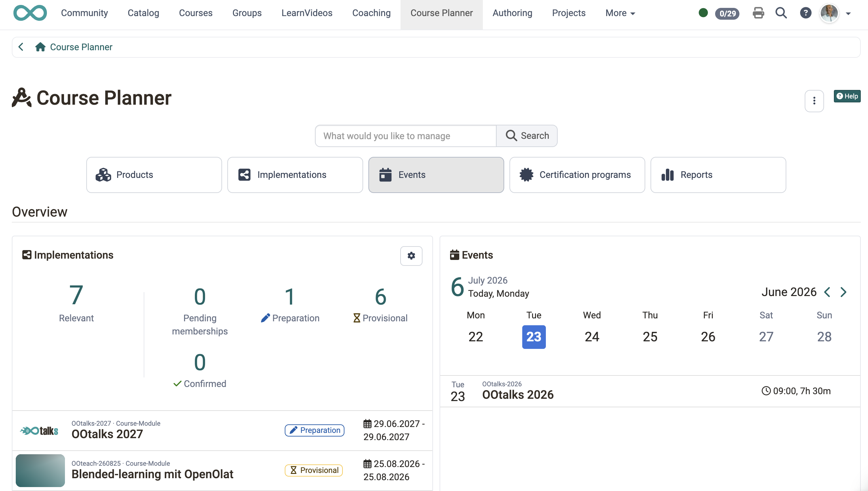
Task: Open Implementations settings gear
Action: click(411, 256)
